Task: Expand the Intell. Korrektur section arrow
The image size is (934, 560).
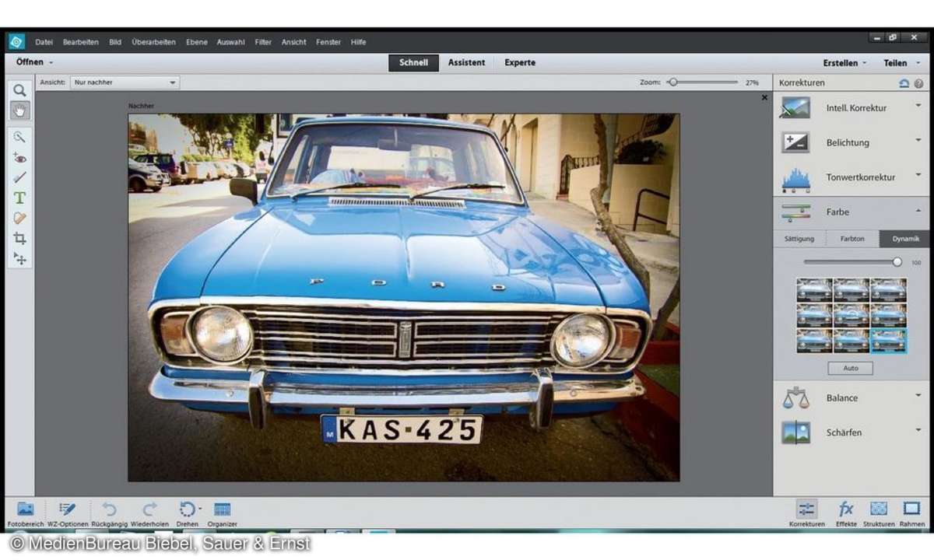Action: (x=918, y=104)
